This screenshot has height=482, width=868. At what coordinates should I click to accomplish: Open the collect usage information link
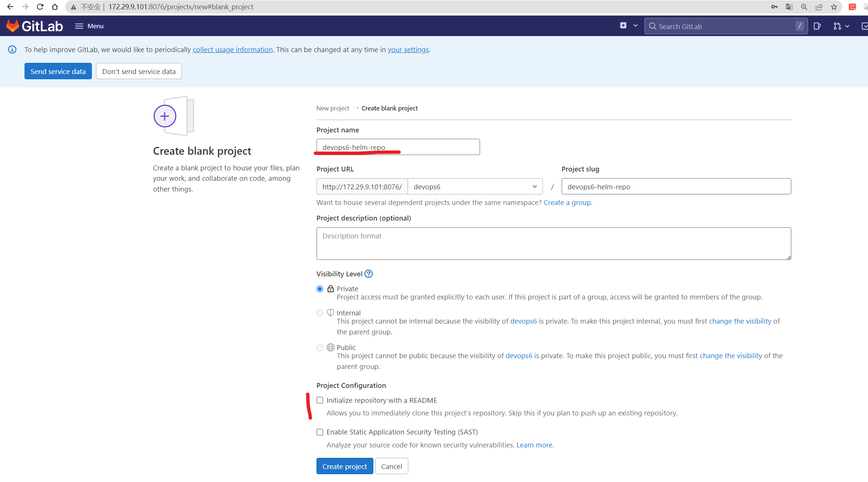pos(233,49)
